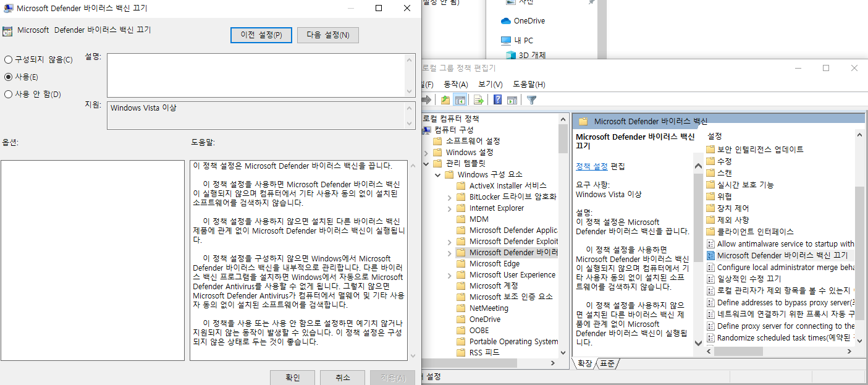Click inside the 설명 comment text box
The width and height of the screenshot is (868, 385).
[x=256, y=75]
